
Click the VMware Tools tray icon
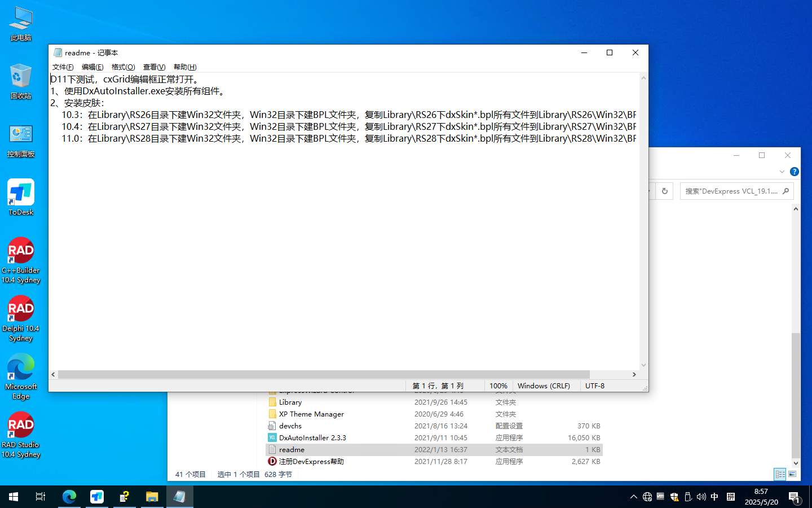point(660,497)
